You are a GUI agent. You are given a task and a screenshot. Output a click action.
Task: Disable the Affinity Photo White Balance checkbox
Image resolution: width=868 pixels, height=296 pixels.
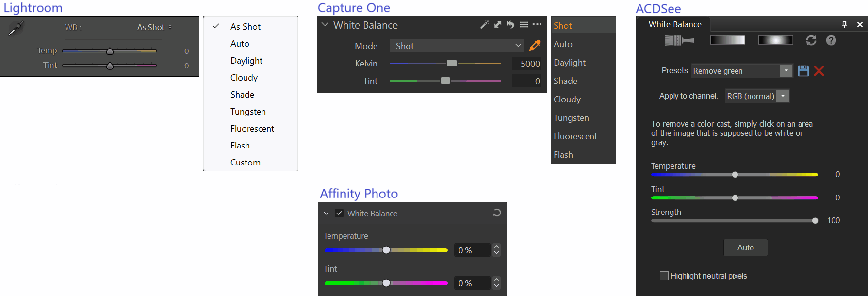(339, 213)
